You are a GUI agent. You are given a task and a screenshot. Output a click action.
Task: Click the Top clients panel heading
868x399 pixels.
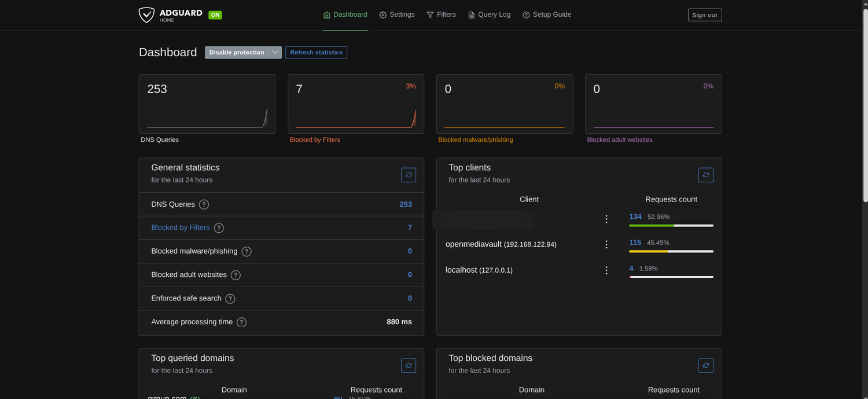[470, 167]
